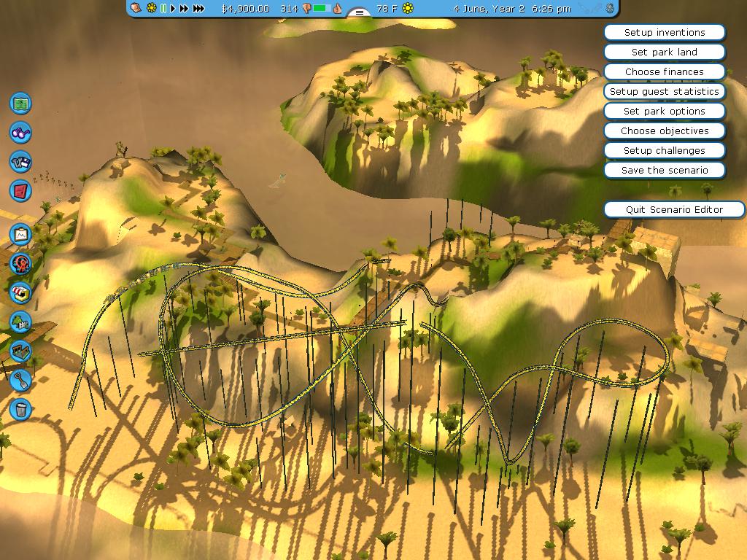This screenshot has width=747, height=560.
Task: Click the sun time-of-day icon left of pause
Action: (x=152, y=8)
